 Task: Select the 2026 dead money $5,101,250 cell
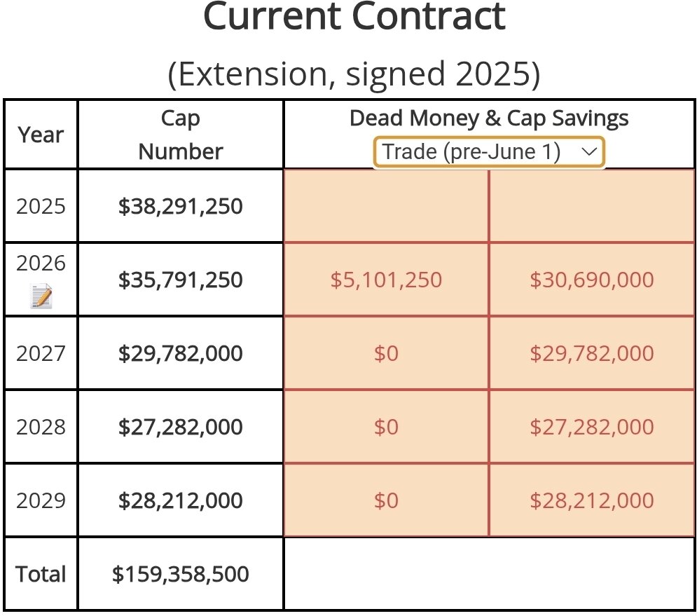click(x=386, y=280)
